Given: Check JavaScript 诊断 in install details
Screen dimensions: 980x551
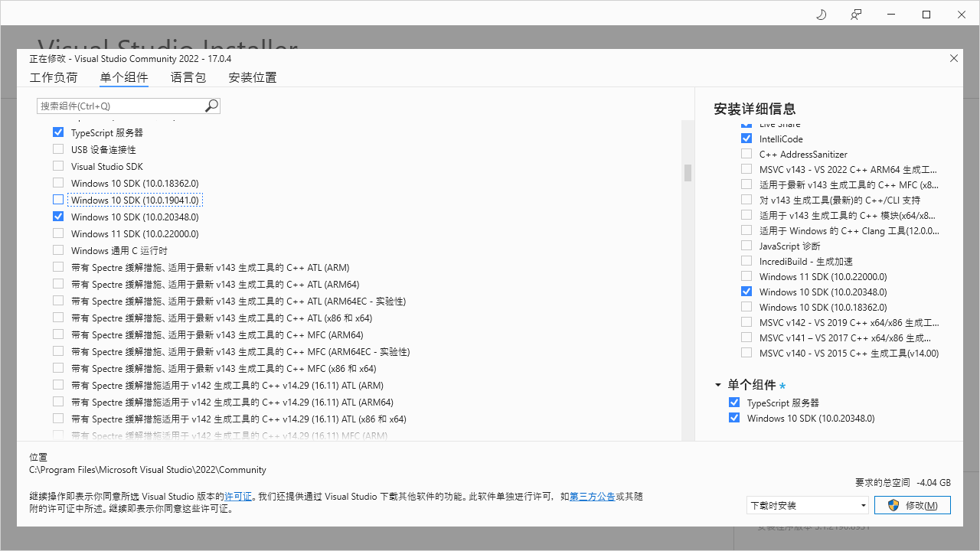Looking at the screenshot, I should 746,246.
